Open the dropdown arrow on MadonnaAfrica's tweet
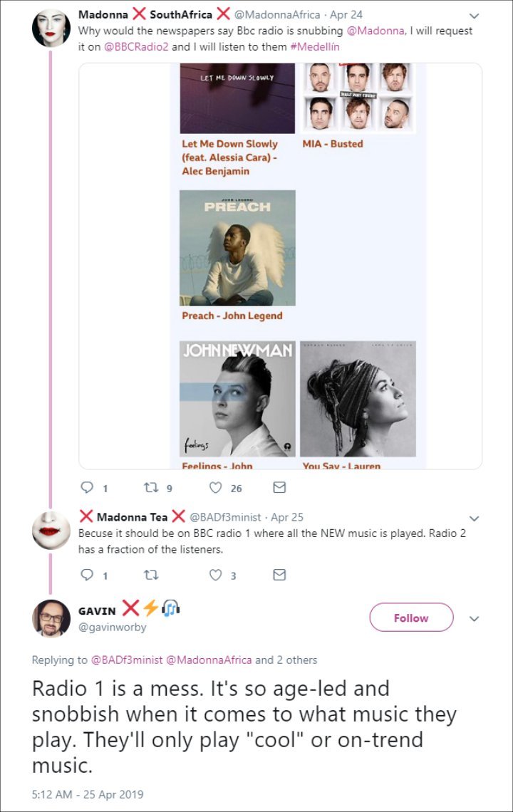This screenshot has width=513, height=812. pos(474,16)
